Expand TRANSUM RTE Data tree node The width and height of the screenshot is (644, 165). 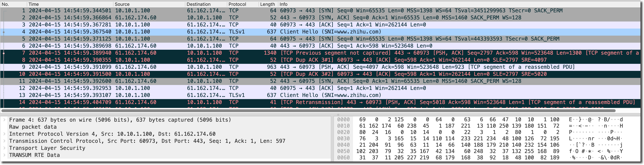(4, 155)
